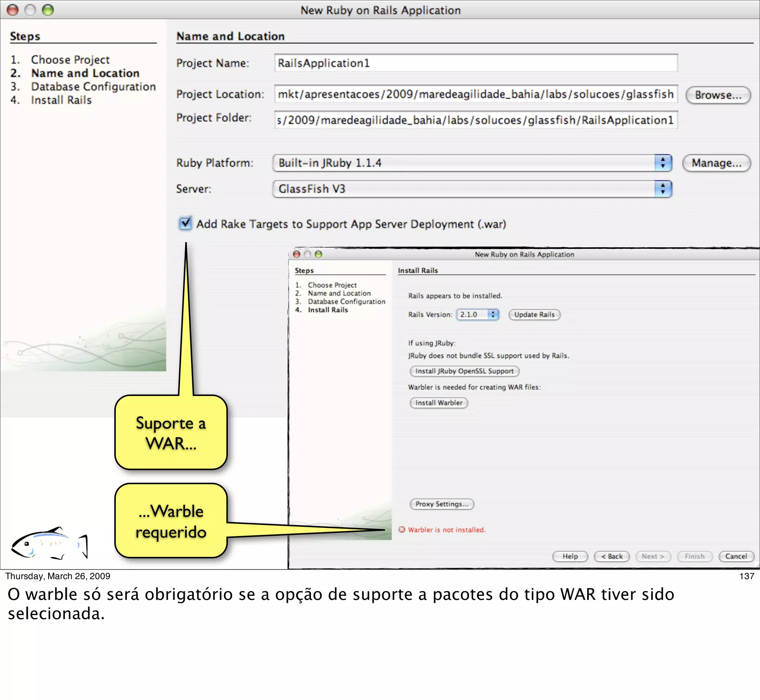
Task: Click the GlassFish fish logo
Action: tap(49, 544)
